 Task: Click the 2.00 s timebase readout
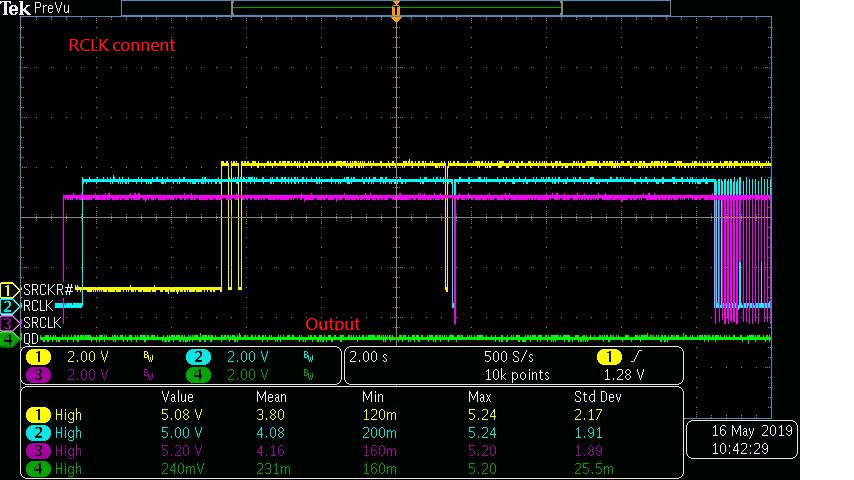point(369,357)
